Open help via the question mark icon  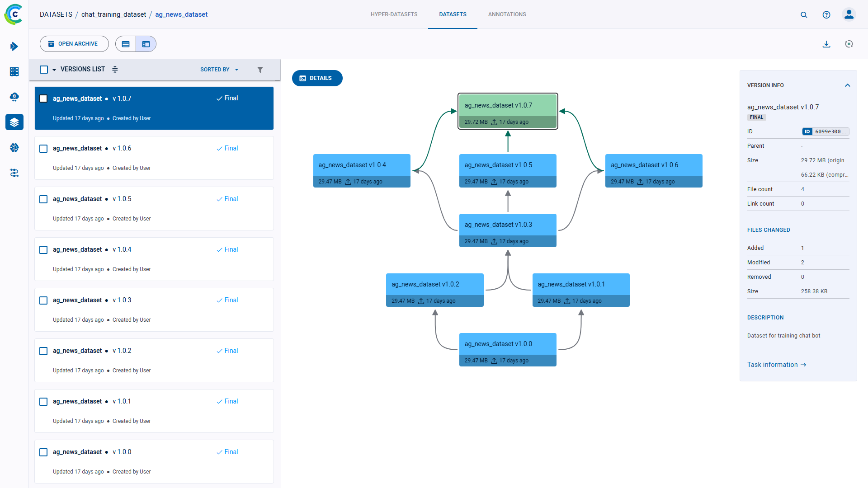(826, 14)
